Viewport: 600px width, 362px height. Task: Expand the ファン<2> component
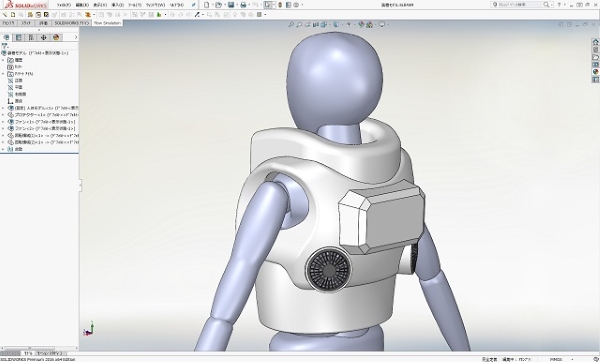click(x=3, y=129)
